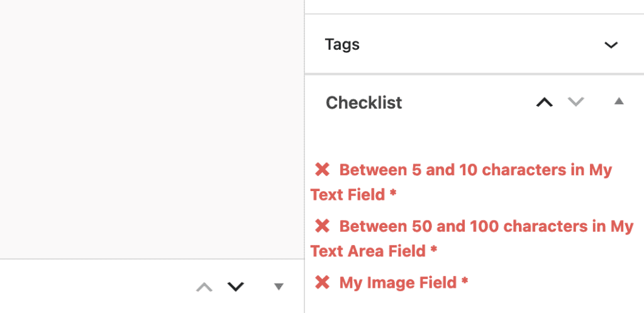
Task: Click the asterisk after My Image Field
Action: tap(465, 282)
